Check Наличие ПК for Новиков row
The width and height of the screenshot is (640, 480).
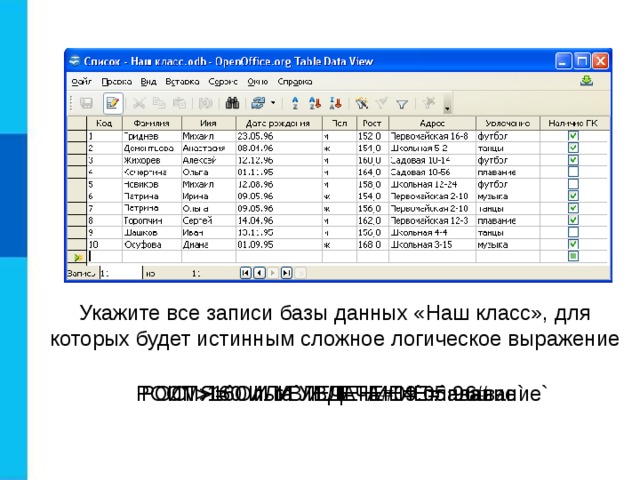[x=573, y=184]
